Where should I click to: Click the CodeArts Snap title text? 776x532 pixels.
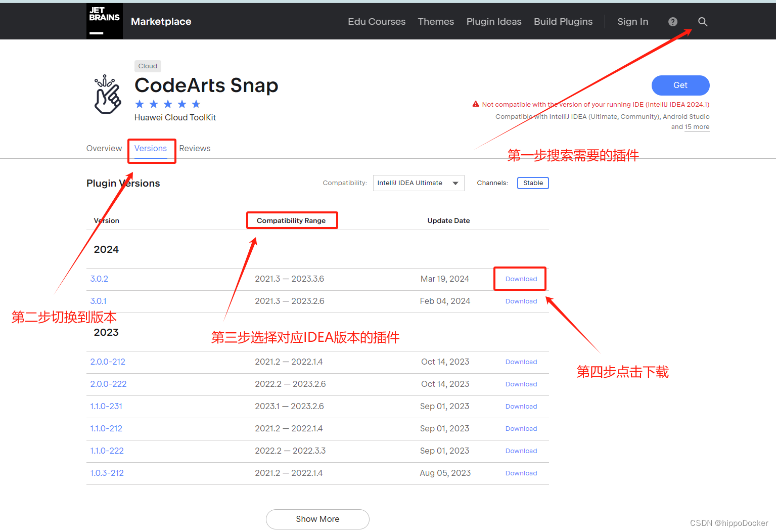tap(206, 85)
